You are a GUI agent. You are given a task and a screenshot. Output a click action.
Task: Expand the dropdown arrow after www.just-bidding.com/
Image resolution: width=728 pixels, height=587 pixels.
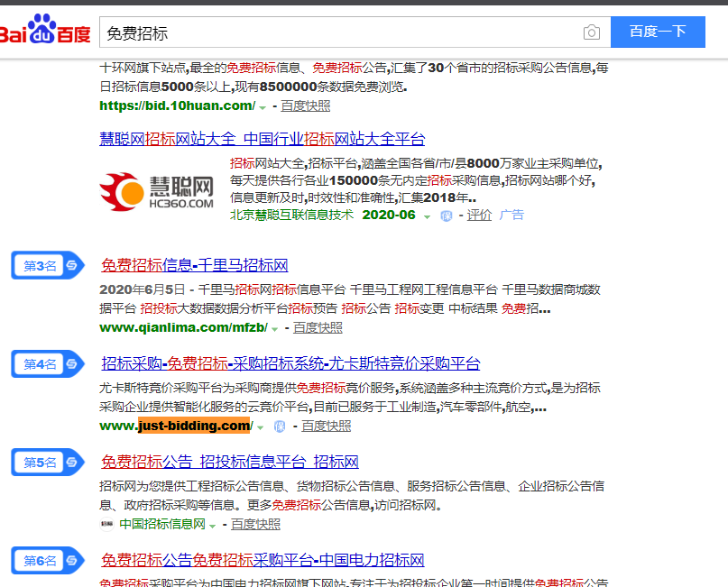(x=260, y=427)
